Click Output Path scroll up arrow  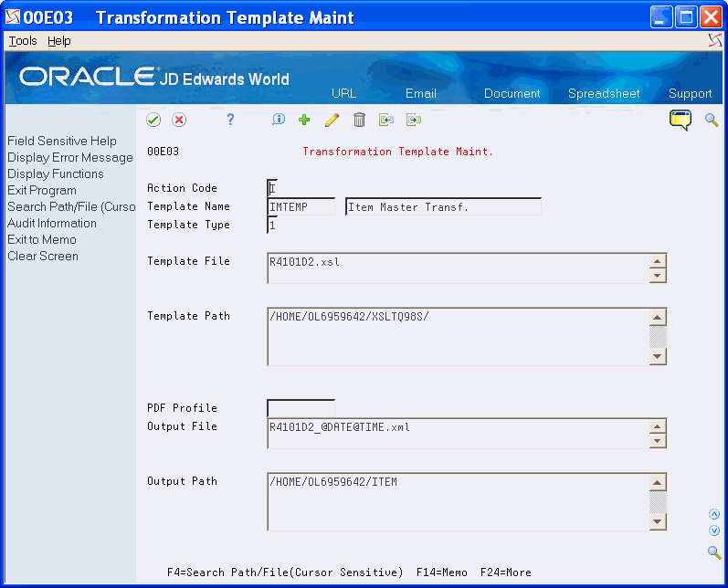[x=658, y=482]
